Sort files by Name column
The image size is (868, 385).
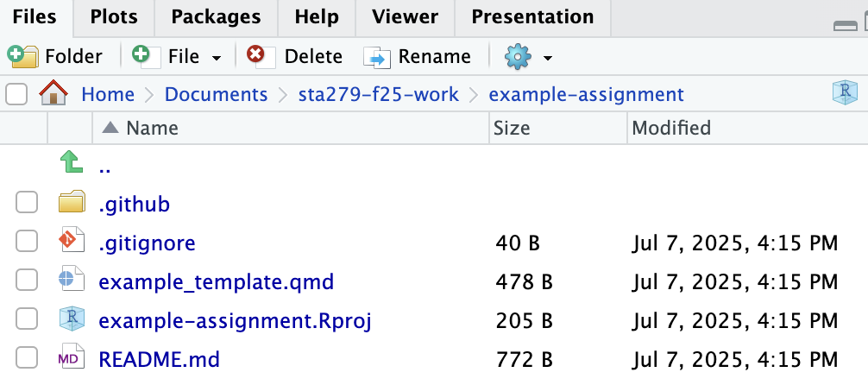pyautogui.click(x=151, y=129)
